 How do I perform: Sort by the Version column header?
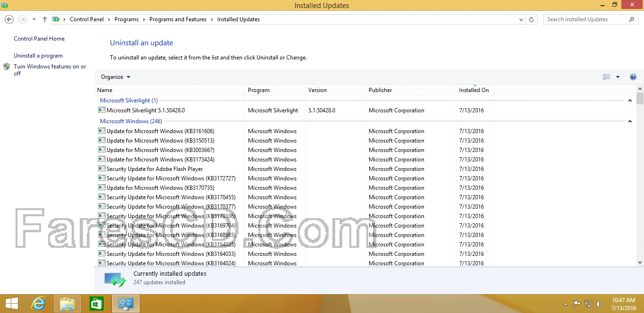click(x=336, y=90)
